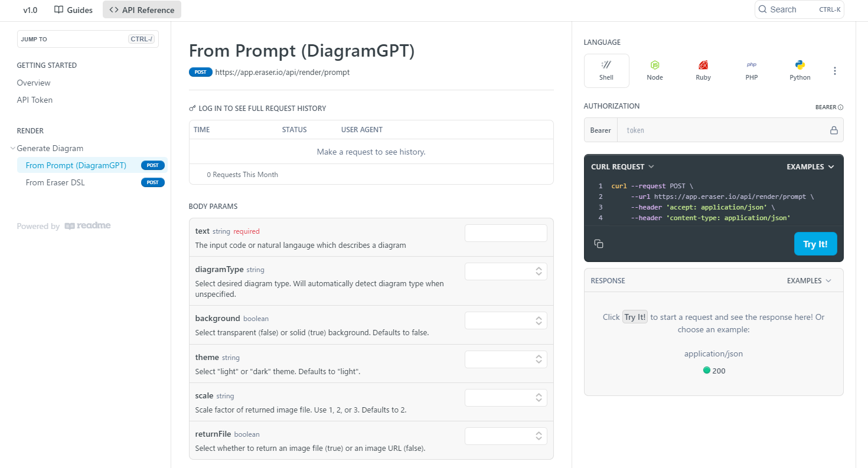Viewport: 868px width, 468px height.
Task: Click the '0 Requests This Month' text
Action: [x=242, y=175]
